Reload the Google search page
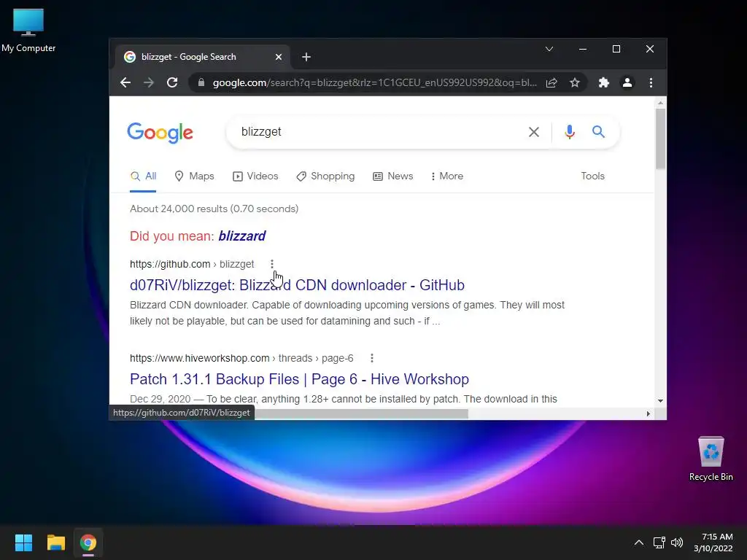 point(172,82)
